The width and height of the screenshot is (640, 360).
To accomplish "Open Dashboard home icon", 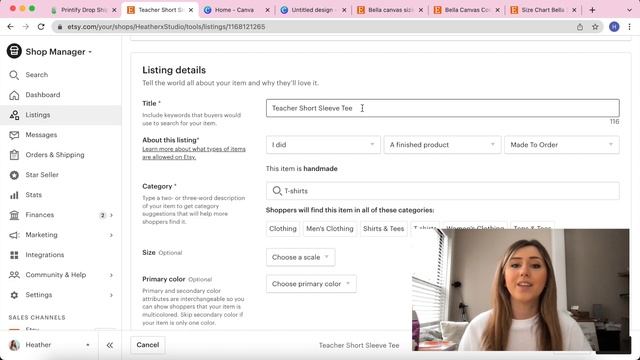I will pos(14,95).
